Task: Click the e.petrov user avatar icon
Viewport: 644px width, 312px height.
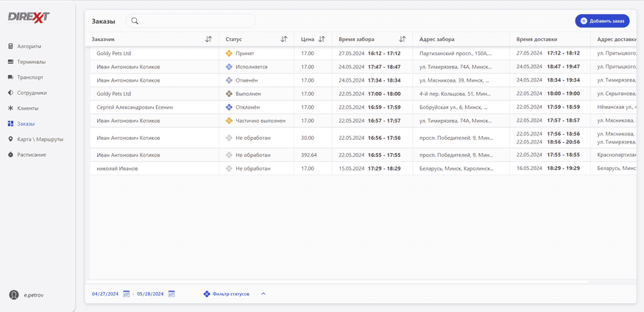Action: pos(14,295)
